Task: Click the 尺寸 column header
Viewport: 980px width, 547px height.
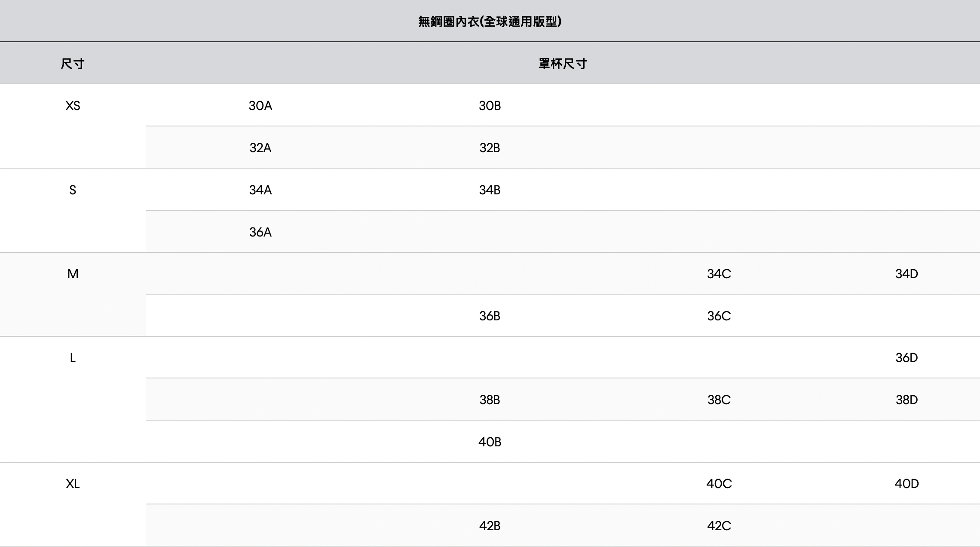Action: [73, 64]
